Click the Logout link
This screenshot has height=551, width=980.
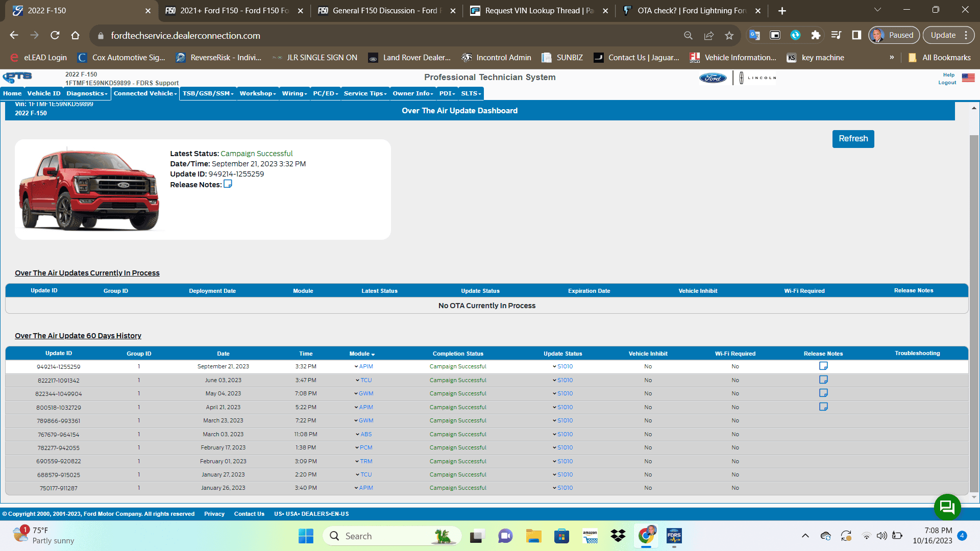[x=947, y=83]
